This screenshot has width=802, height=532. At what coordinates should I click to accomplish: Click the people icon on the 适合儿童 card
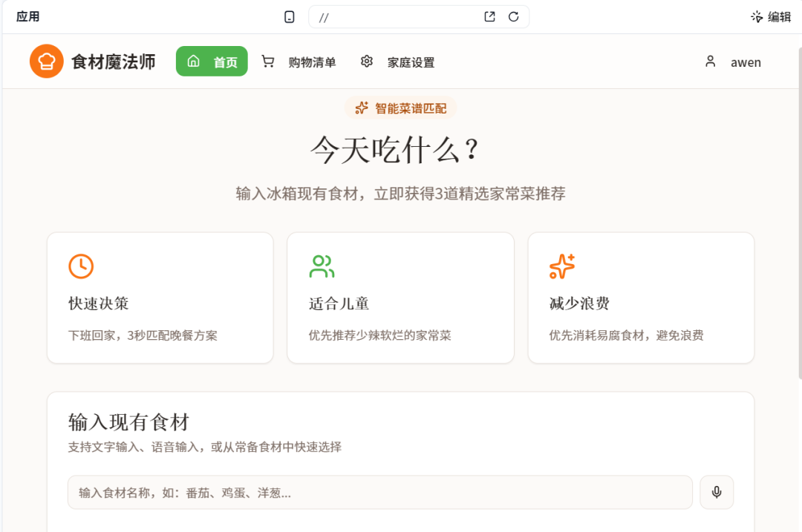coord(322,266)
